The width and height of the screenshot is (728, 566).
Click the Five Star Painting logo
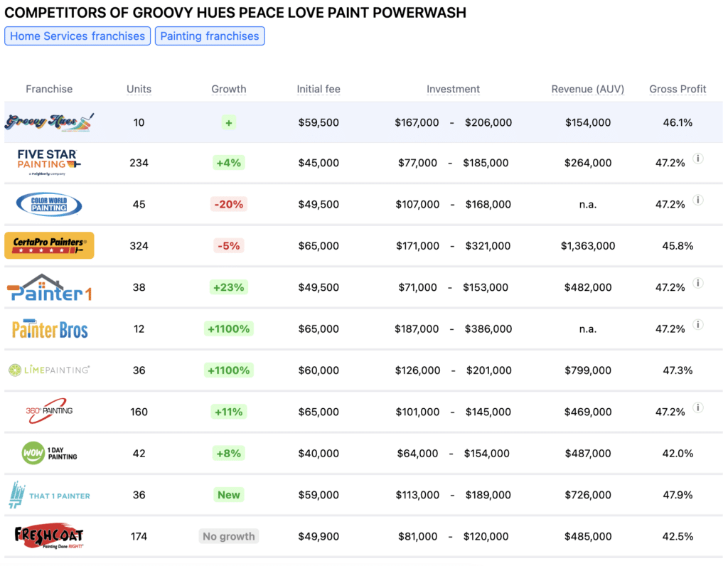coord(49,162)
